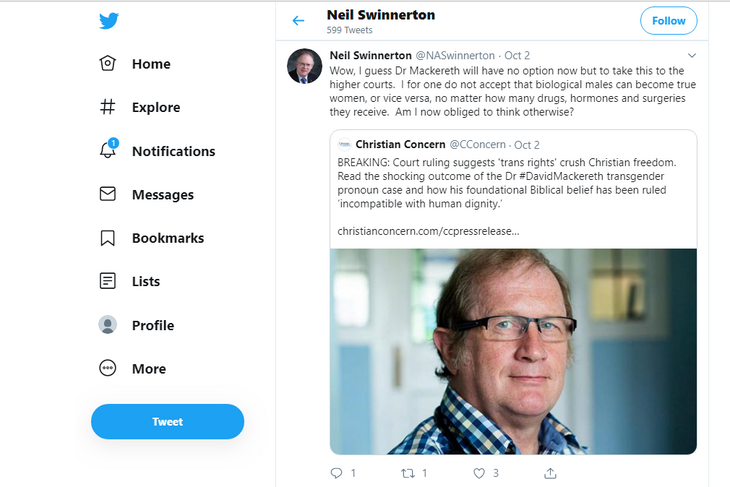Click the Twitter bird logo

109,21
